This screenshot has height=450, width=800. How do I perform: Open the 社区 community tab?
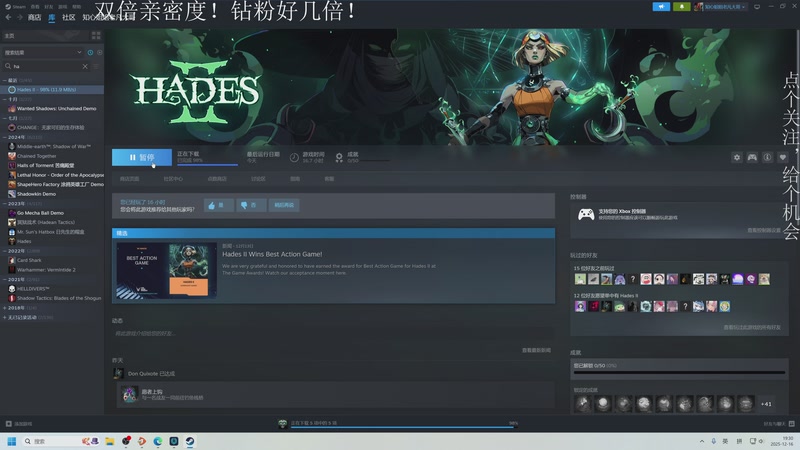[x=69, y=17]
